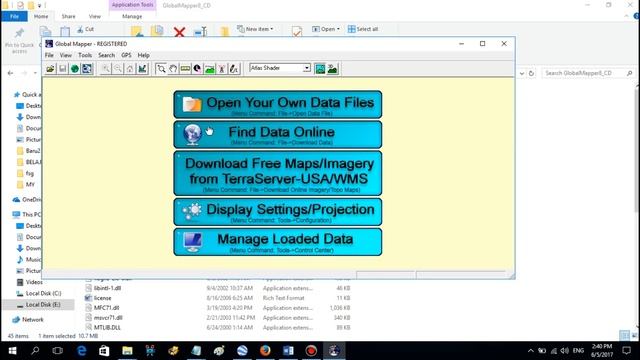Open Global Mapper Tools menu

point(85,55)
